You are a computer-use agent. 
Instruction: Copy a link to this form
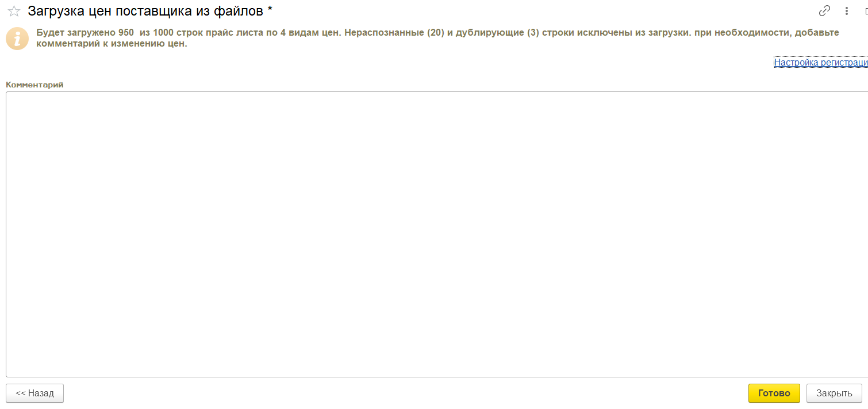point(825,11)
